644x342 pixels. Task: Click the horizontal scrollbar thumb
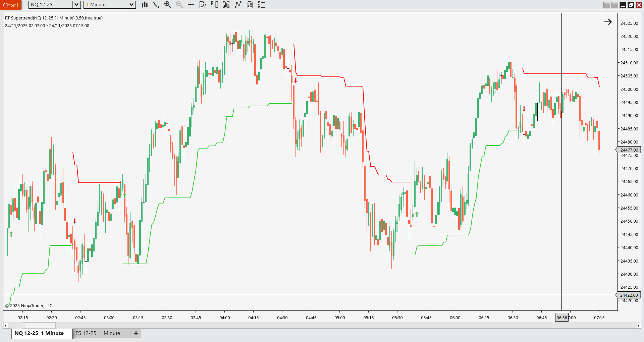(x=39, y=325)
